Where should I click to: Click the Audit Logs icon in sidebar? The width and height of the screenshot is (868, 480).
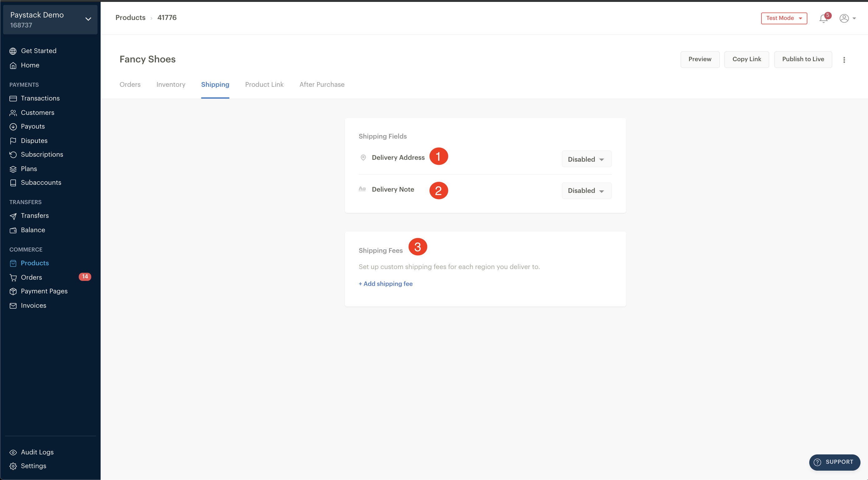pos(13,452)
